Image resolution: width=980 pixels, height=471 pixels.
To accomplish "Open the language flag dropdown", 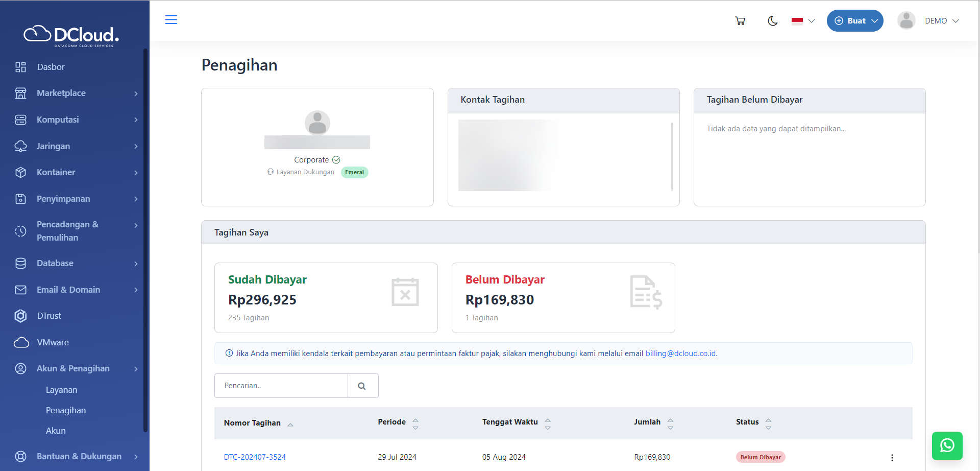I will pos(803,21).
